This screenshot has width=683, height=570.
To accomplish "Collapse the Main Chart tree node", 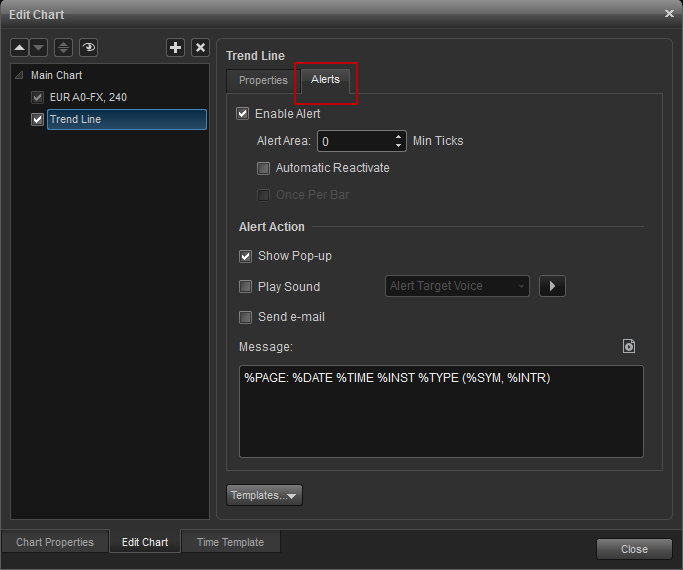I will click(x=19, y=75).
